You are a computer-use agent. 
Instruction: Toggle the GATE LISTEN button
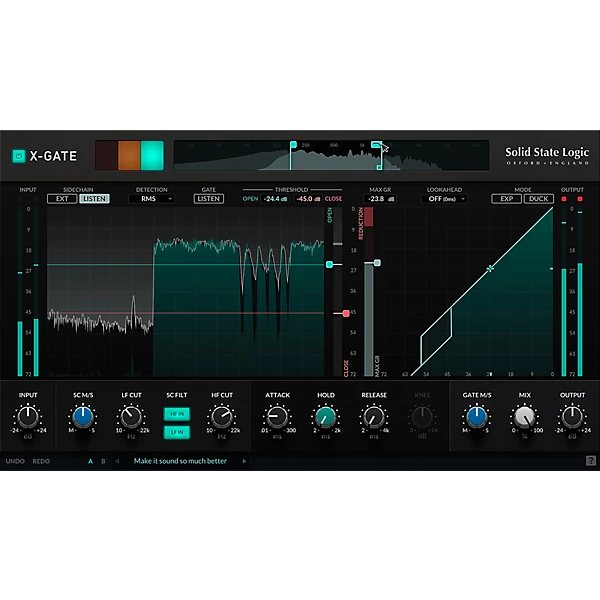point(209,199)
